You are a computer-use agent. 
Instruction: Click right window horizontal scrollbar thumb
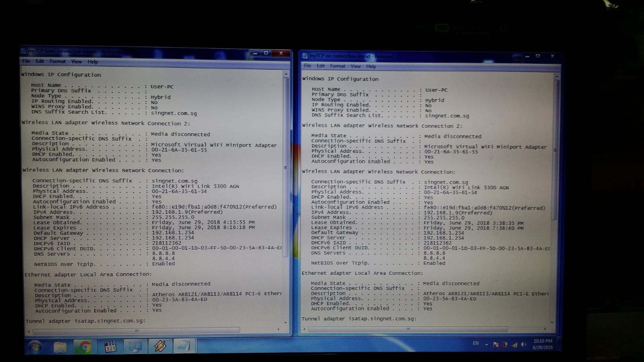point(408,329)
